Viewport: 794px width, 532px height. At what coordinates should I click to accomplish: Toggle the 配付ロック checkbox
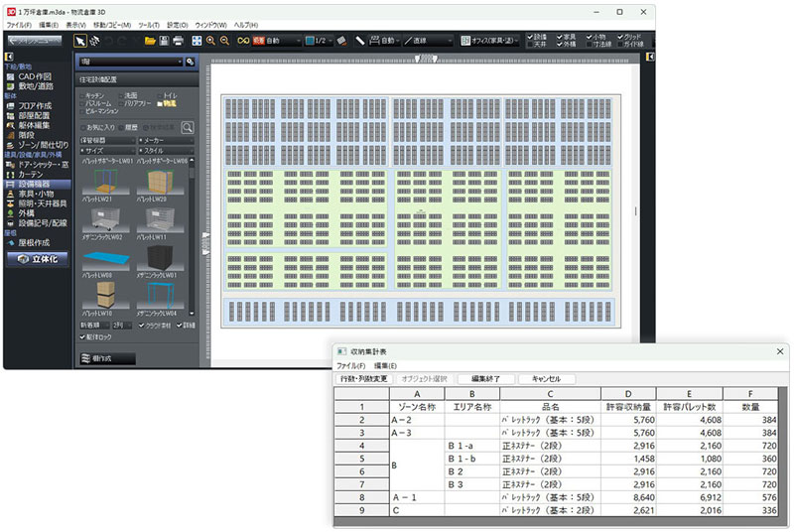click(83, 336)
